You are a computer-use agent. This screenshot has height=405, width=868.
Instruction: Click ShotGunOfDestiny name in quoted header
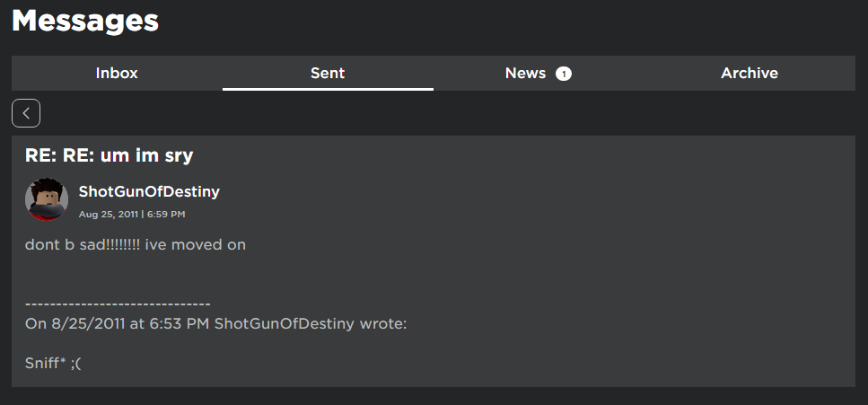[285, 323]
